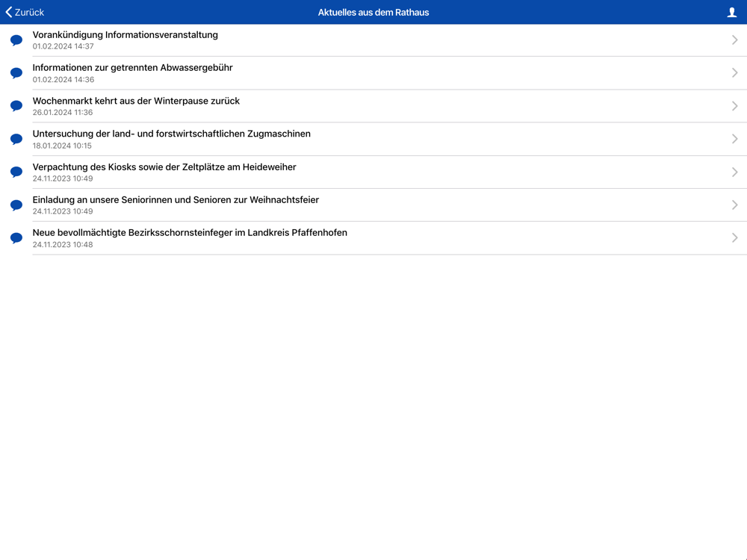Open 'Vorankündigung Informationsveranstaltung' news title
The image size is (747, 560).
(x=125, y=35)
